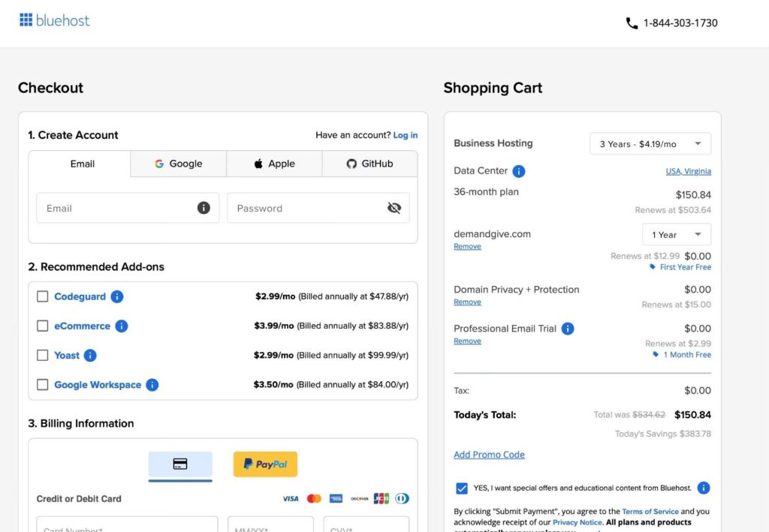769x532 pixels.
Task: Click the 'Today's Savings $383.78' text
Action: (x=663, y=434)
